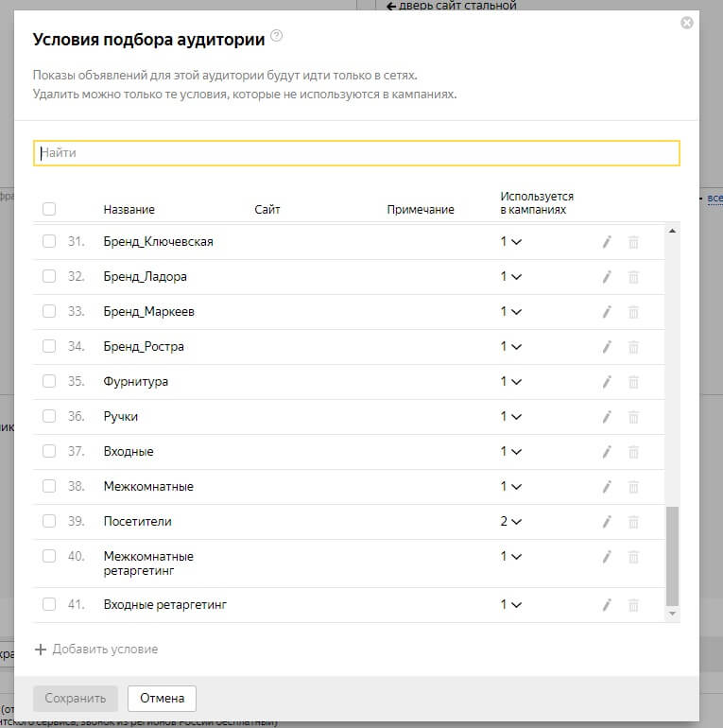This screenshot has height=728, width=723.
Task: Toggle the select-all checkbox in table header
Action: point(49,209)
